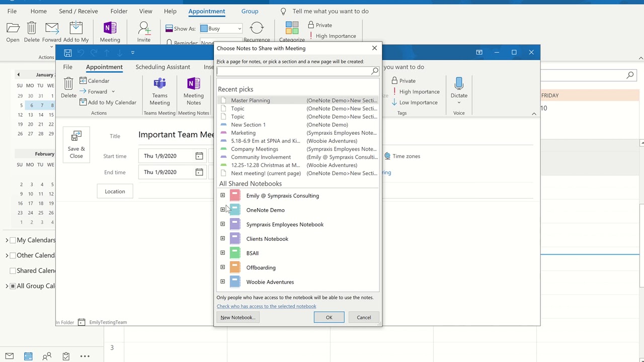Click the Recurrence icon in main ribbon
This screenshot has width=644, height=362.
click(x=257, y=28)
